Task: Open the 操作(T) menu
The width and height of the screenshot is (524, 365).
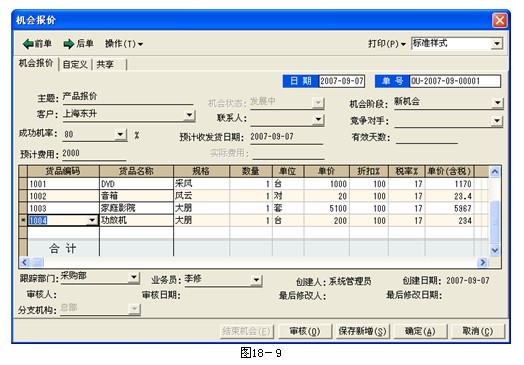Action: coord(124,43)
